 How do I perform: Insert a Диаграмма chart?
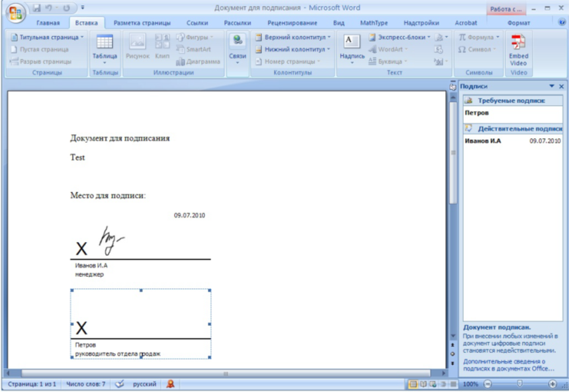coord(198,61)
